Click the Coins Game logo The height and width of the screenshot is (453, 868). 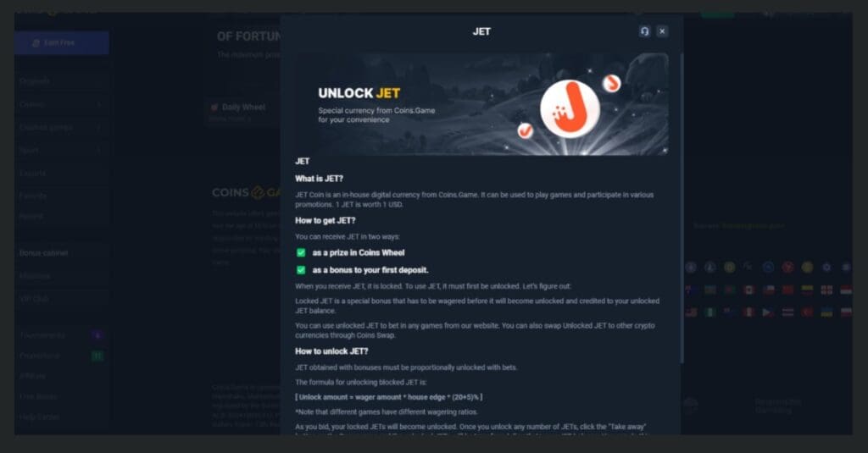click(x=247, y=192)
